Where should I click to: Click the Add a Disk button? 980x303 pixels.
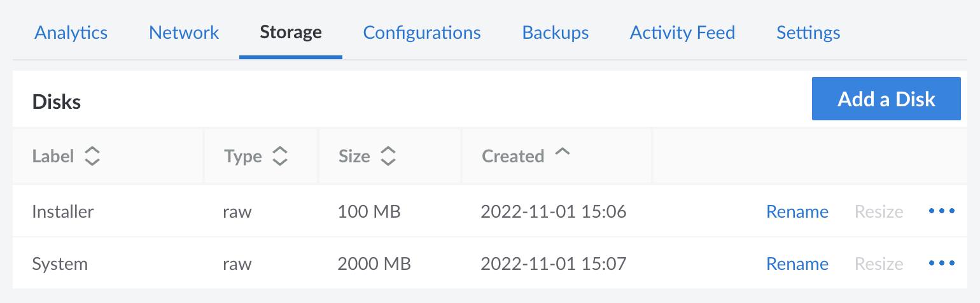886,99
